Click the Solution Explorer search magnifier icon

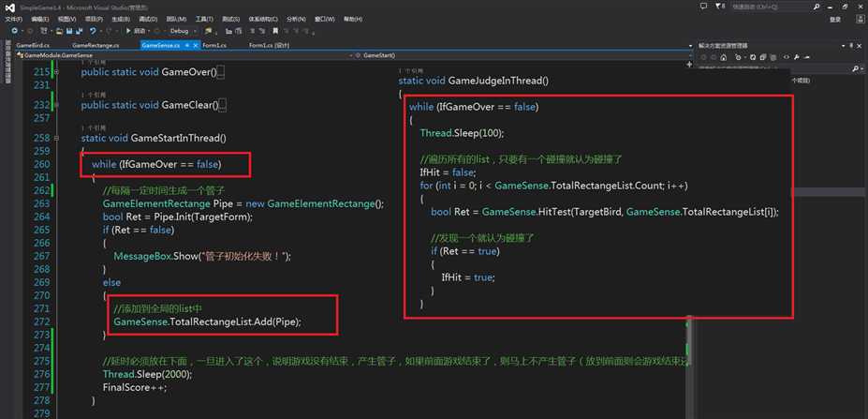click(855, 68)
